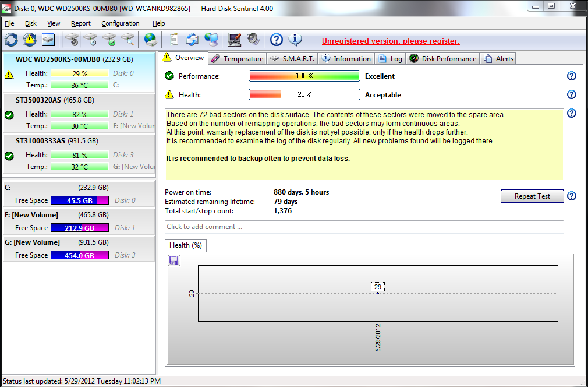This screenshot has height=387, width=588.
Task: Switch to the Disk Performance tab
Action: point(443,58)
